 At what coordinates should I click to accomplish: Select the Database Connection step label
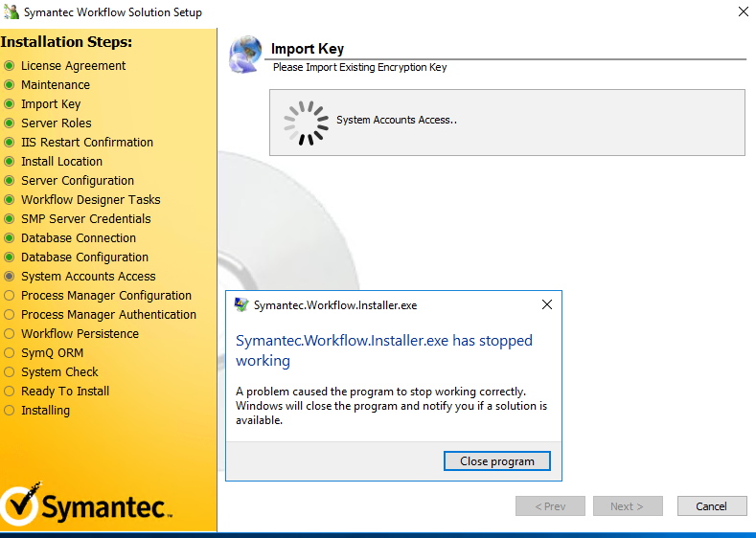pos(79,238)
